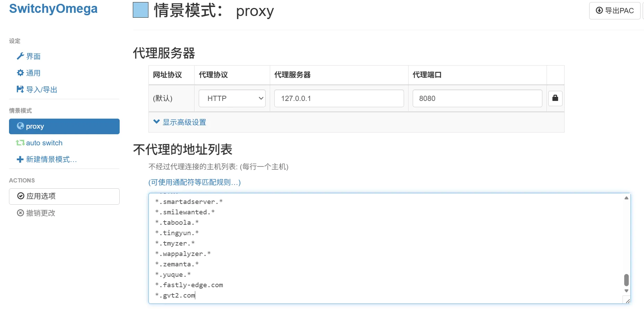The height and width of the screenshot is (325, 644).
Task: Select the proxy profile in sidebar
Action: tap(35, 126)
